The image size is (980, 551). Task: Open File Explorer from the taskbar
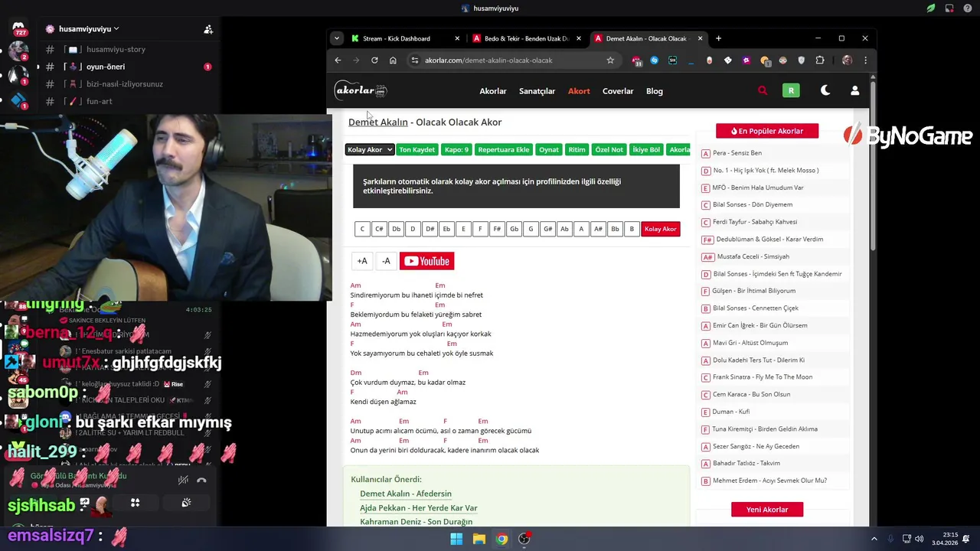(479, 539)
